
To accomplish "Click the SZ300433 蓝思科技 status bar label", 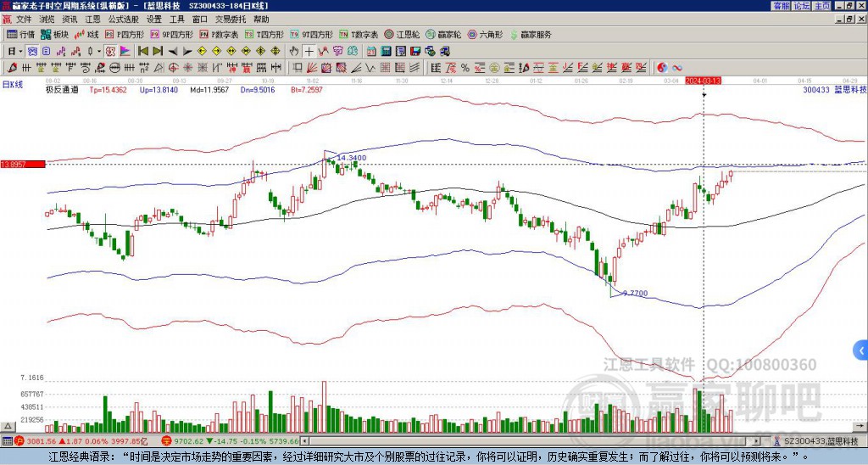I will (820, 441).
